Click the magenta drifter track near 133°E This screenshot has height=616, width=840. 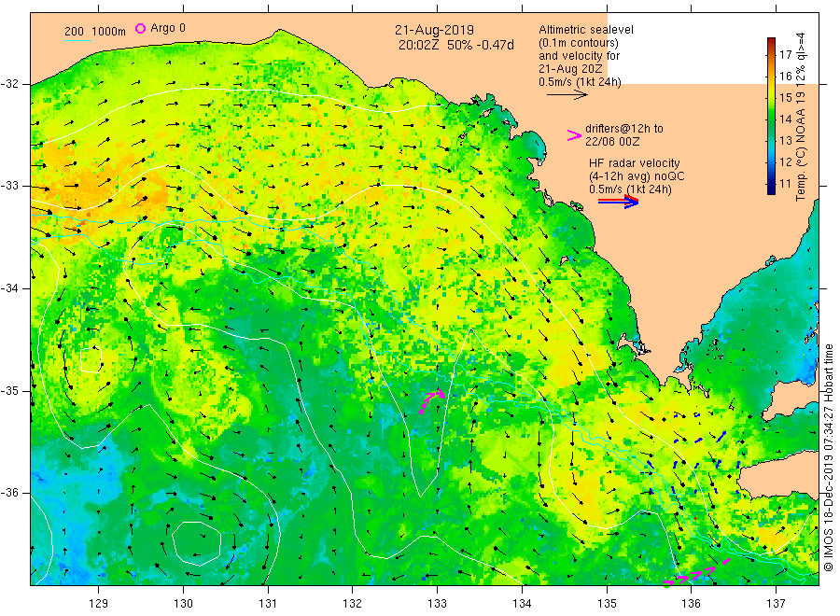pyautogui.click(x=432, y=401)
